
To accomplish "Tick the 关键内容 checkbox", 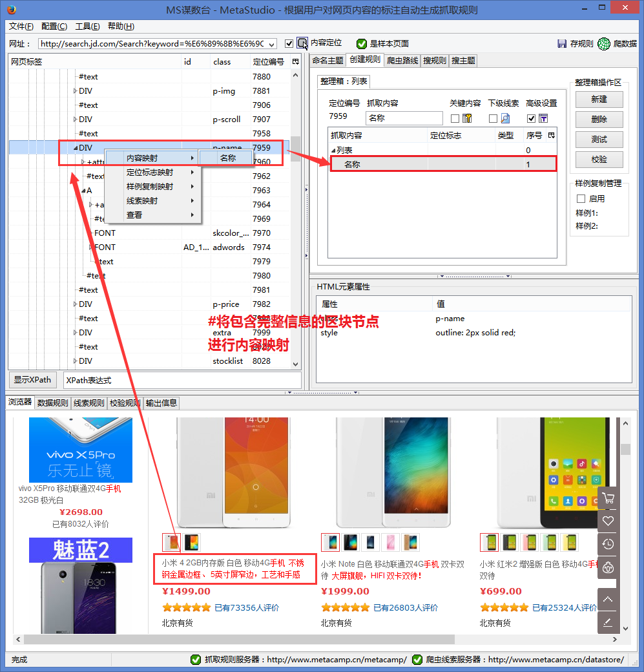I will [x=455, y=118].
